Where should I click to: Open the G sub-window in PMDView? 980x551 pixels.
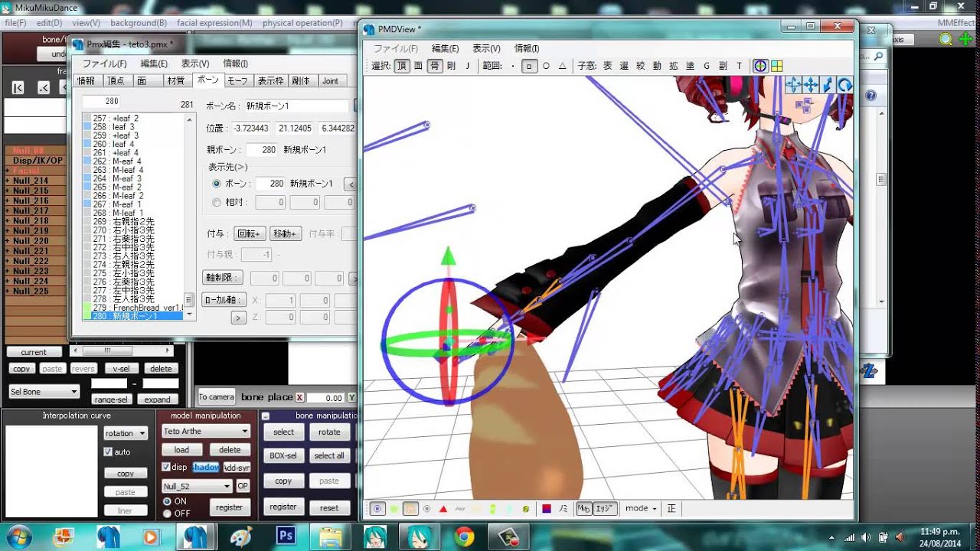[x=707, y=66]
